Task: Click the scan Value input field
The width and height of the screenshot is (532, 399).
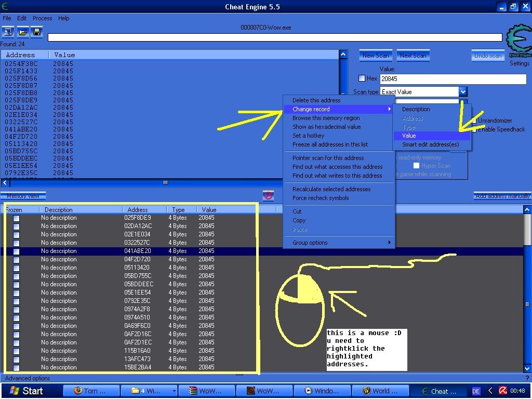Action: click(x=453, y=79)
